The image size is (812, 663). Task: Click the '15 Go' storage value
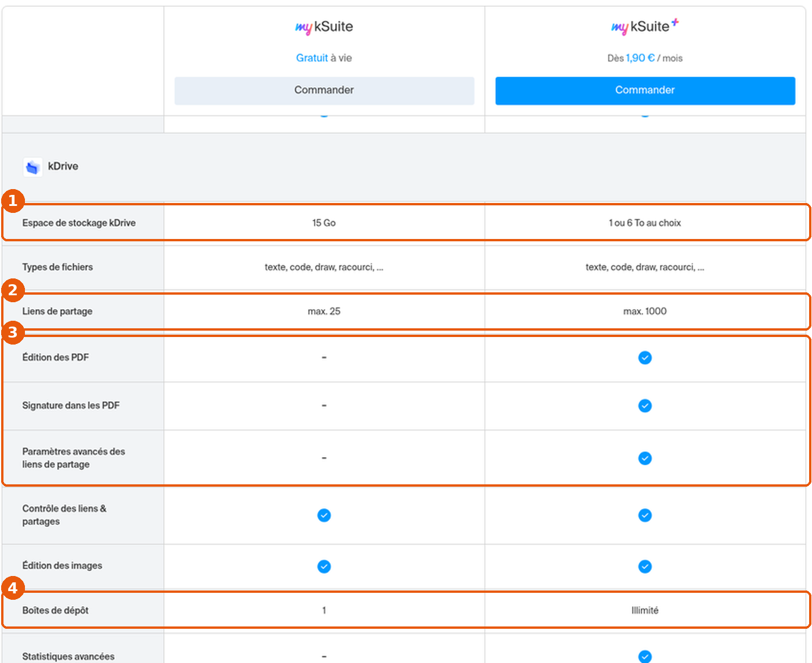[x=324, y=223]
